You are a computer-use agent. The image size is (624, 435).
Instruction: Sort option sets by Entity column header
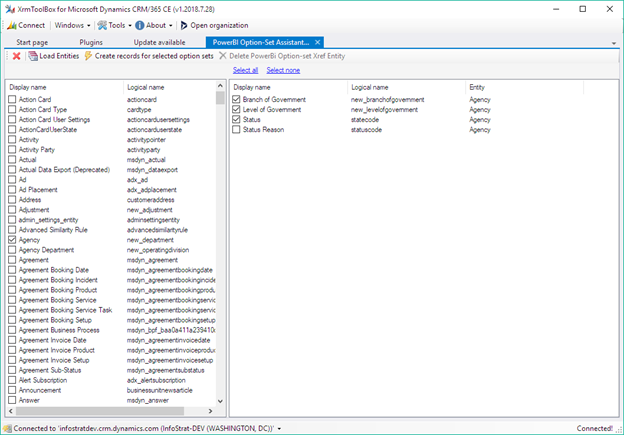pos(525,87)
